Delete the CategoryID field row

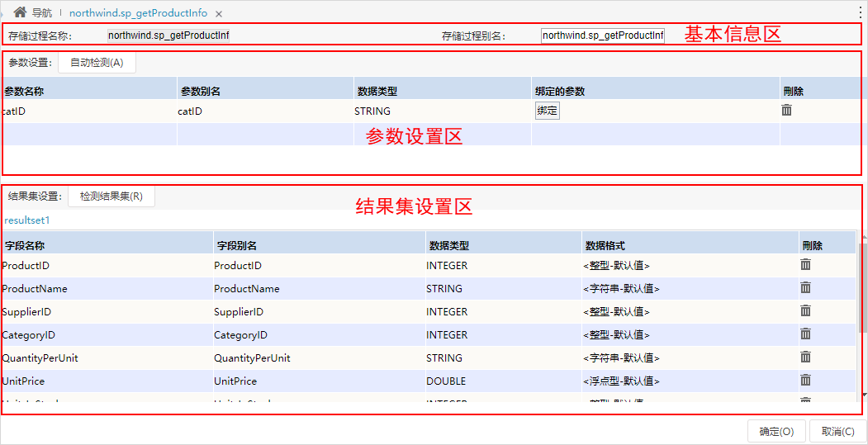806,334
